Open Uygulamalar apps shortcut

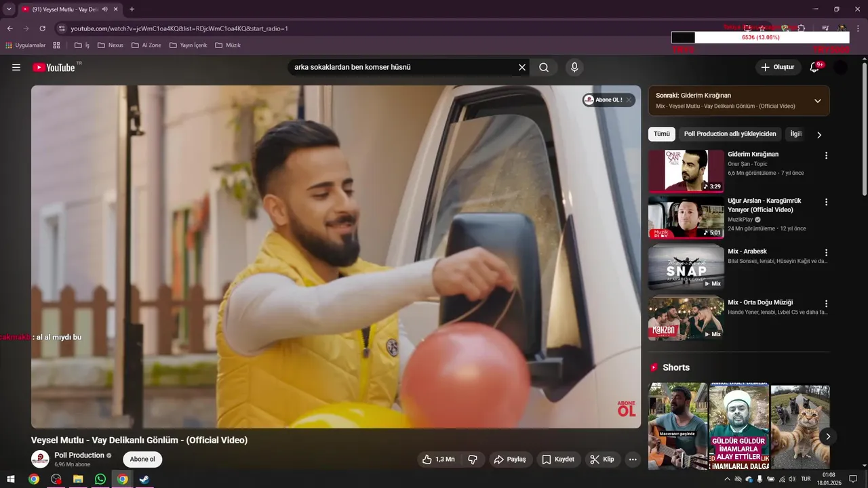pos(25,45)
